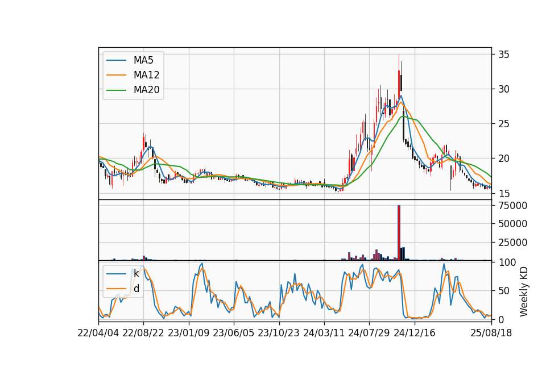Click the volume axis value 75000
Screen dimensions: 546x392
click(512, 206)
